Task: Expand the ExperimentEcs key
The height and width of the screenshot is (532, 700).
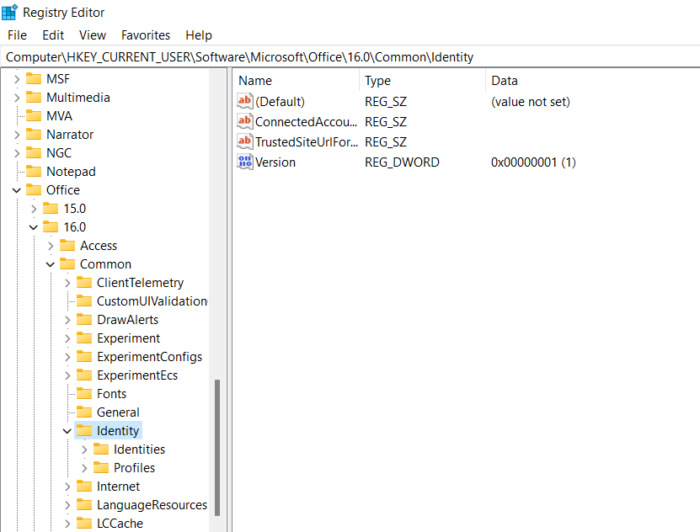Action: (67, 376)
